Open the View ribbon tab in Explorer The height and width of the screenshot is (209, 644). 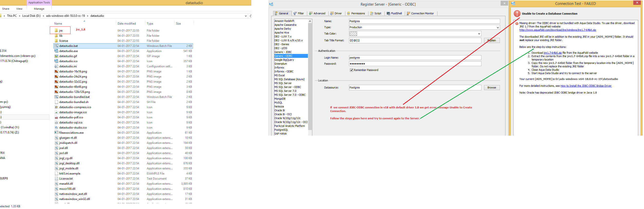click(19, 9)
